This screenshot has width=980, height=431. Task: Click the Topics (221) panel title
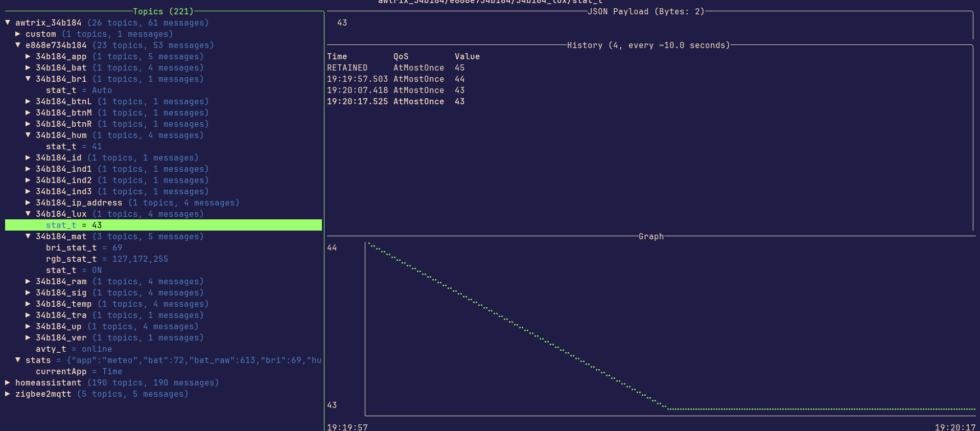tap(164, 11)
